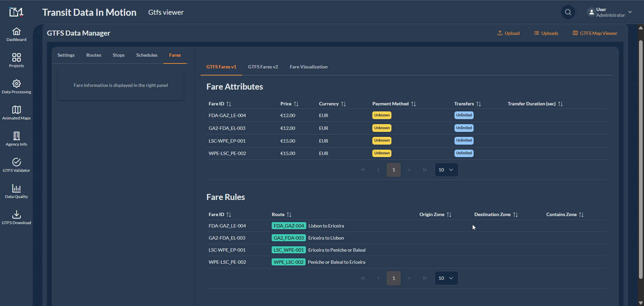The height and width of the screenshot is (306, 644).
Task: Click the Upload button
Action: coord(508,33)
